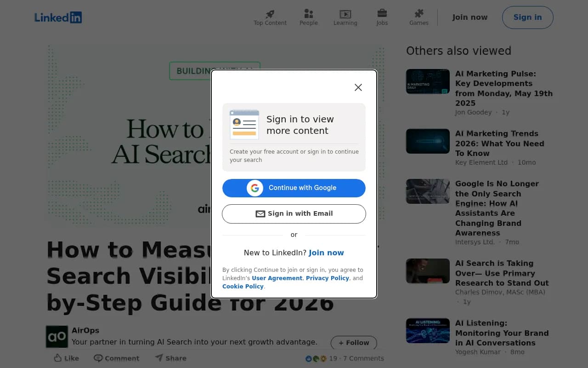Choose Sign in with Email

[294, 214]
